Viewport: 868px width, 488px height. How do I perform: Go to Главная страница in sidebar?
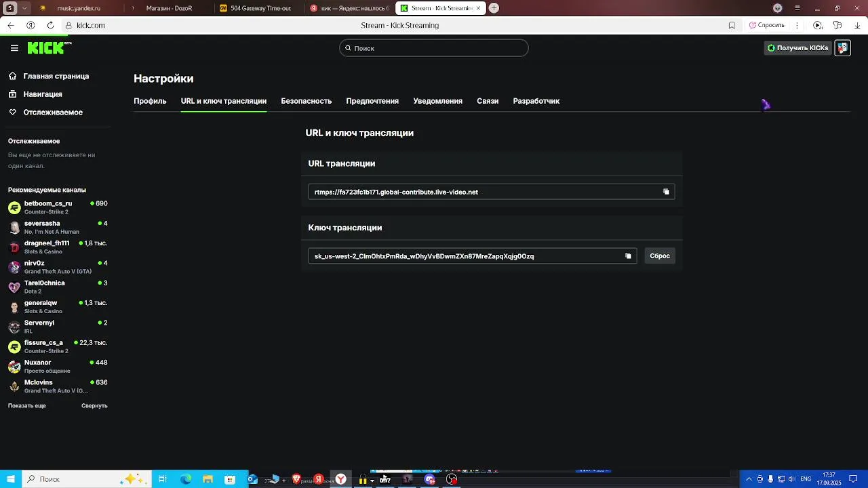[56, 77]
